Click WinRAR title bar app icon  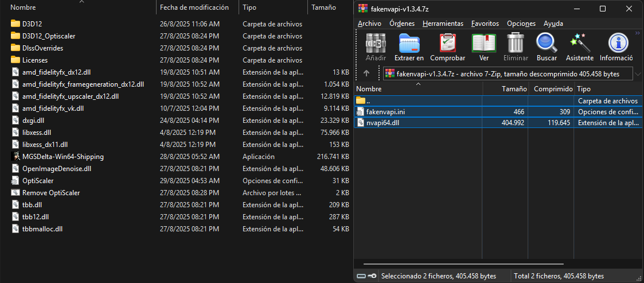point(362,8)
